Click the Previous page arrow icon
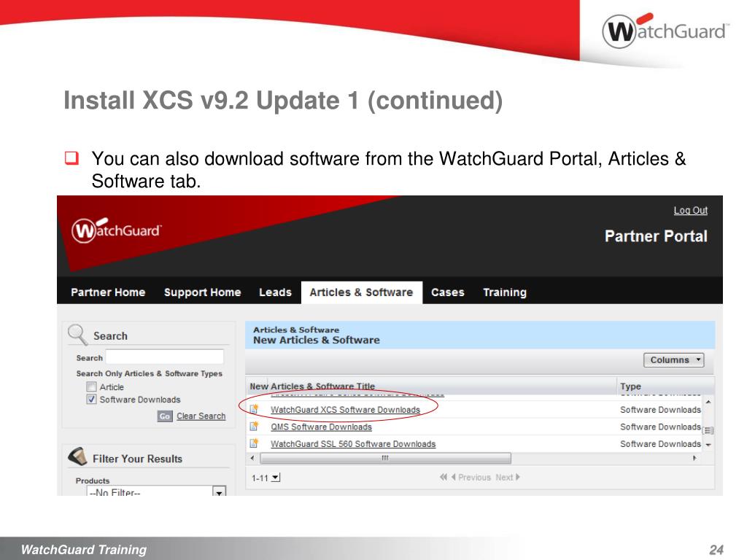Viewport: 747px width, 560px height. pos(454,477)
